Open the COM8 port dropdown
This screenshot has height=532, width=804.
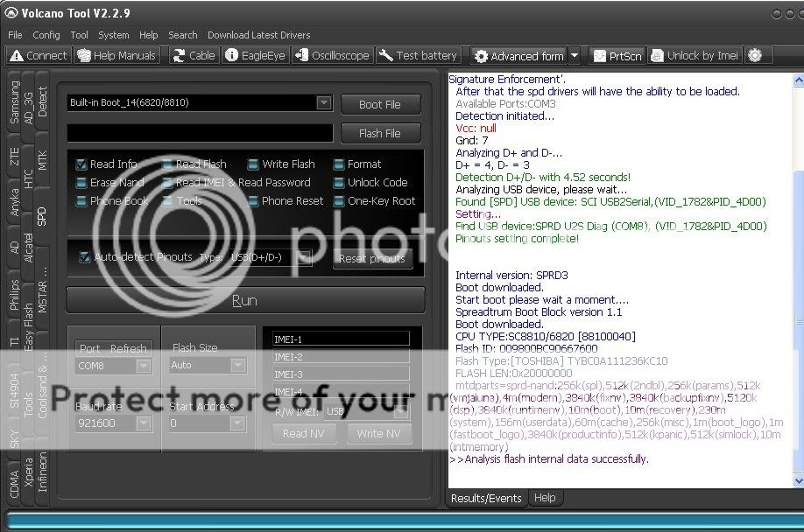point(144,366)
